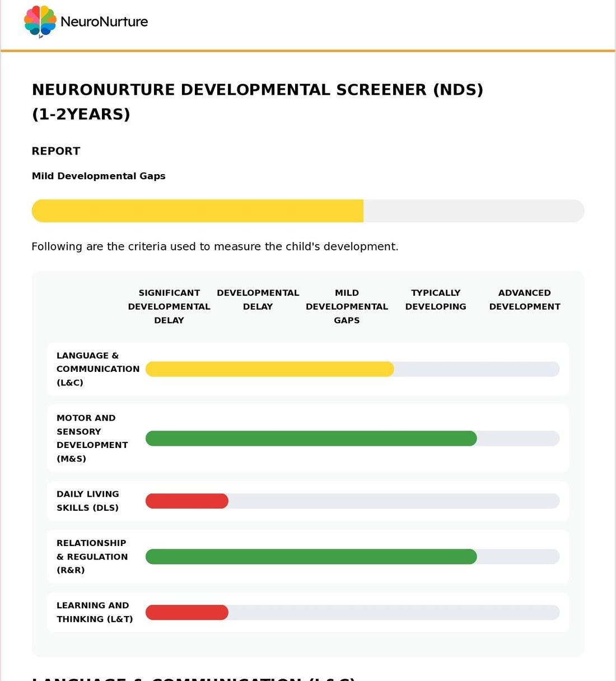Click the green Motor and Sensory bar

(311, 439)
